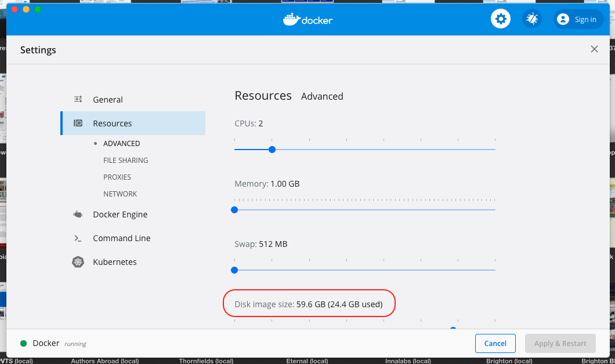Open the ADVANCED sub-section

point(122,143)
